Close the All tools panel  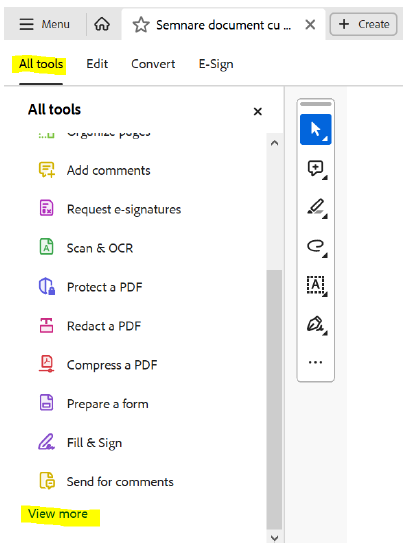[258, 112]
